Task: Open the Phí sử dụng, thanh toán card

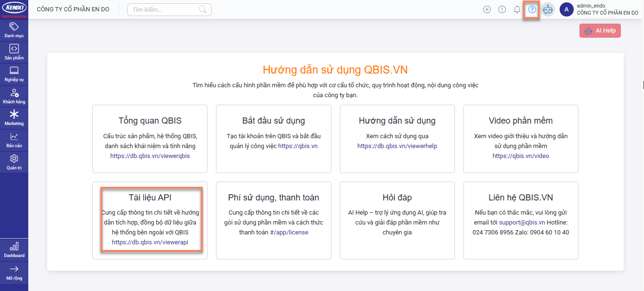Action: pos(273,220)
